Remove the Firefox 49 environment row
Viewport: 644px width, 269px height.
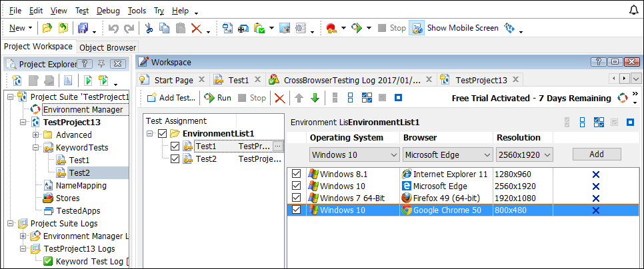click(596, 198)
